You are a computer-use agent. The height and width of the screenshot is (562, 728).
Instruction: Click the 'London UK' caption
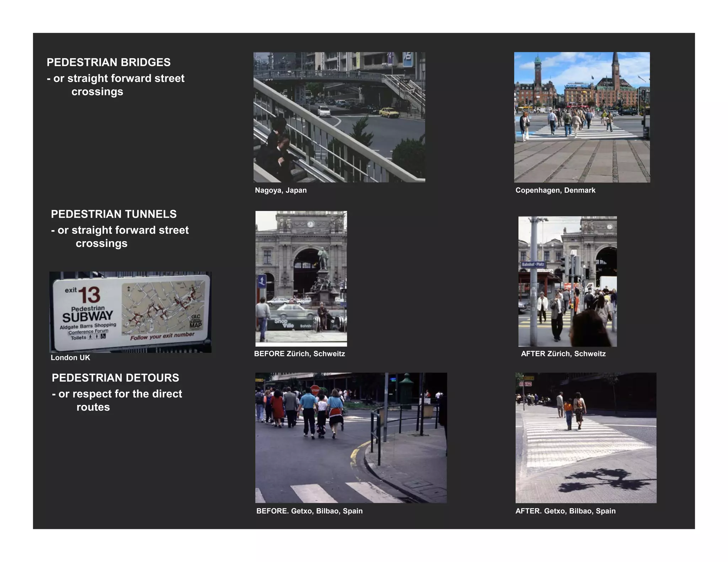click(x=70, y=358)
